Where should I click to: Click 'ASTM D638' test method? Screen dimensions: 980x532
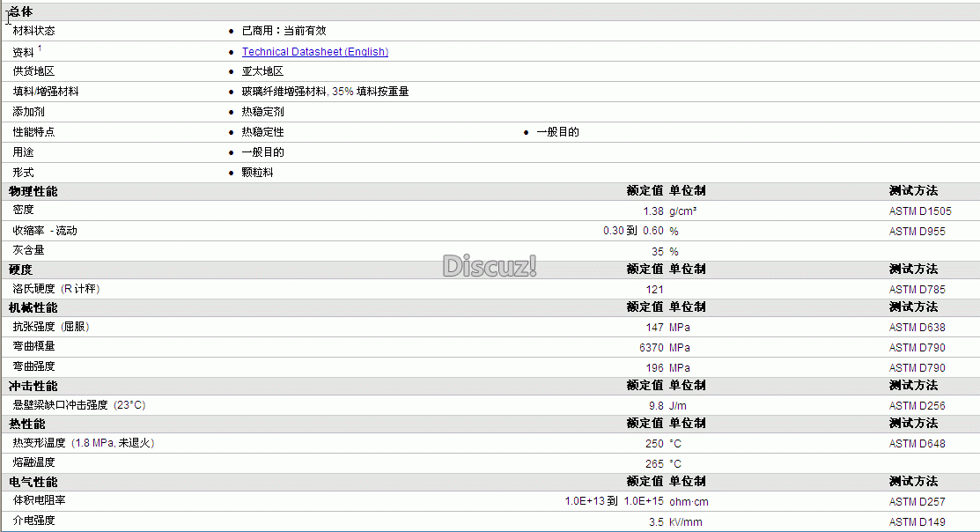(x=917, y=328)
